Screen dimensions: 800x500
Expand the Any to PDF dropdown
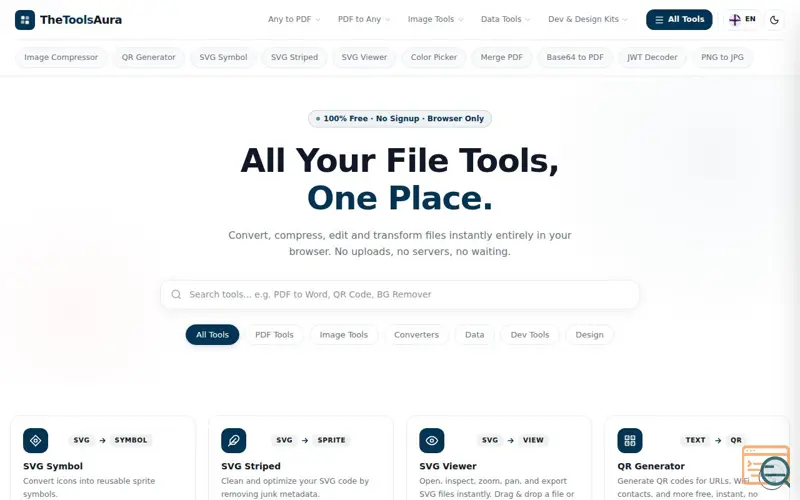[x=294, y=19]
